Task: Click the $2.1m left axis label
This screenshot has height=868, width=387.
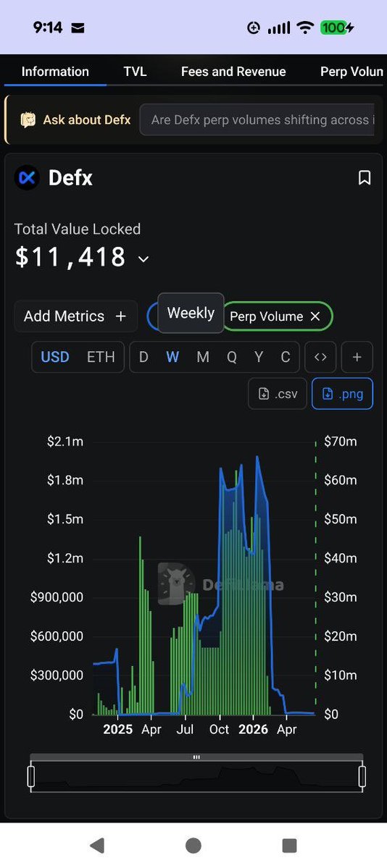Action: [x=65, y=441]
